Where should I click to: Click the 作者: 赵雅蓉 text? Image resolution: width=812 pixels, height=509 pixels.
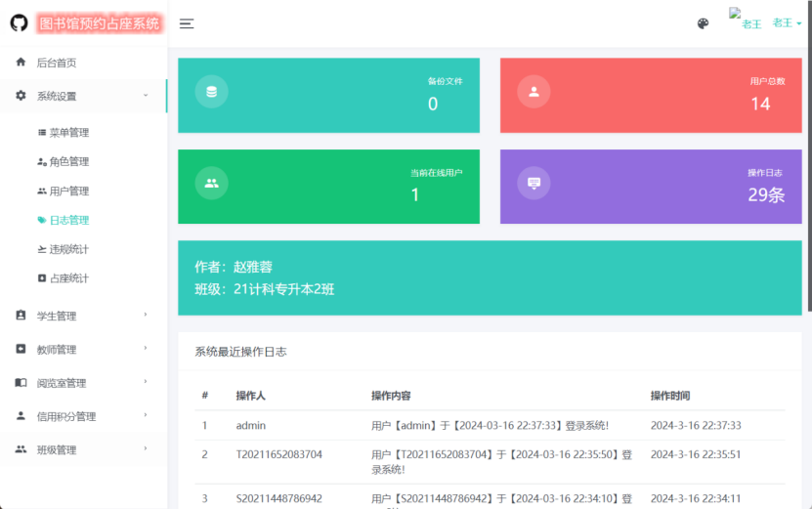click(234, 267)
